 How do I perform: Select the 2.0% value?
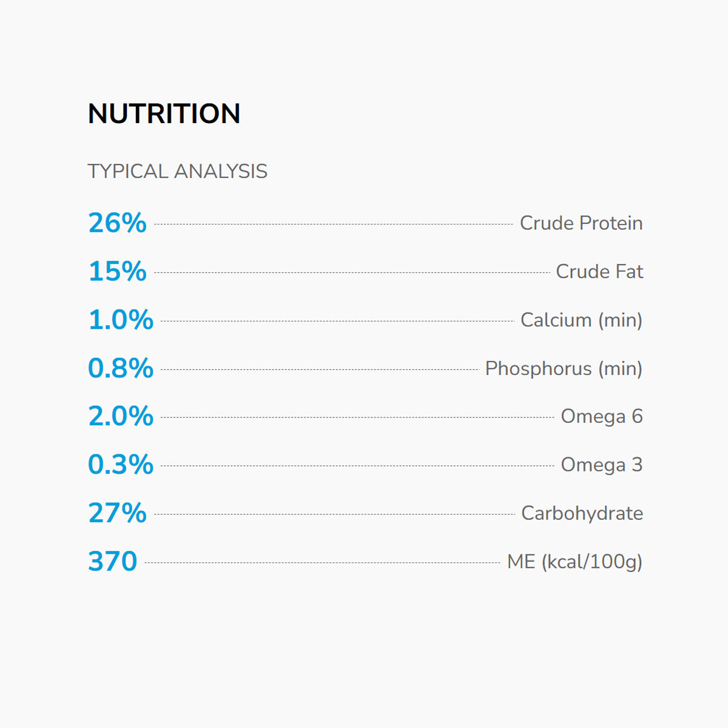point(121,416)
